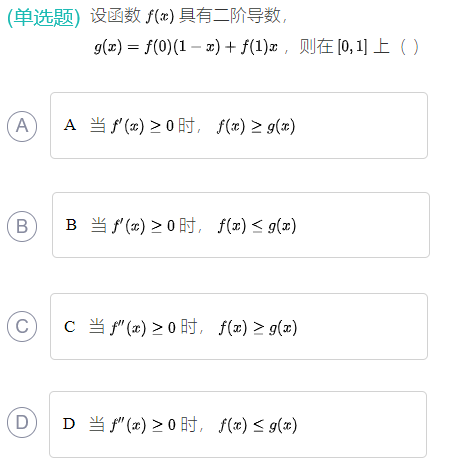The height and width of the screenshot is (474, 458).
Task: Pick the circled D radio button
Action: click(22, 422)
